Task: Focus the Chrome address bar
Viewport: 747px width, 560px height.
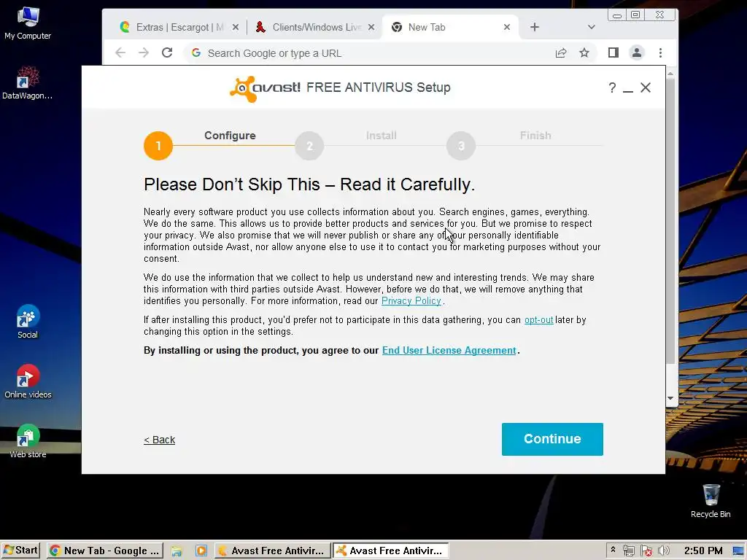Action: pyautogui.click(x=371, y=53)
